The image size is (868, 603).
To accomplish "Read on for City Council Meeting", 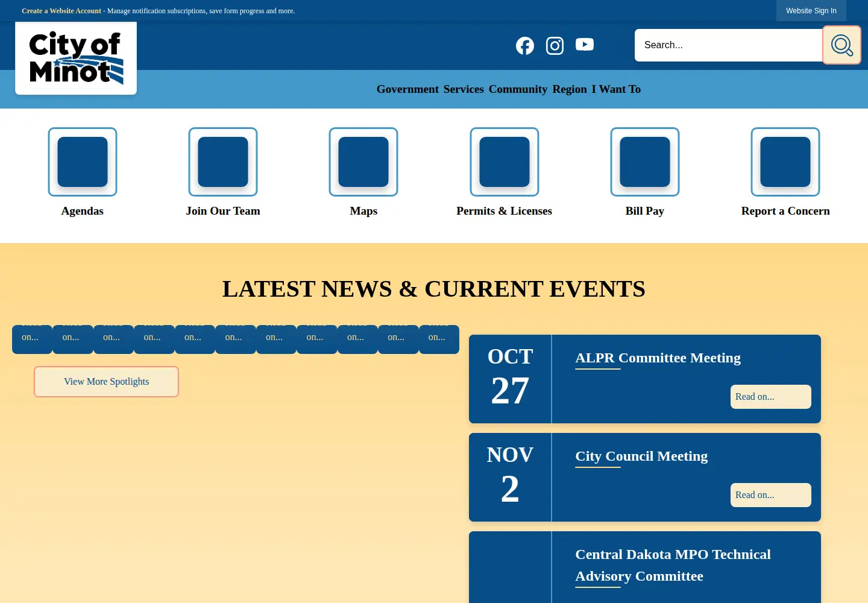I will click(771, 495).
